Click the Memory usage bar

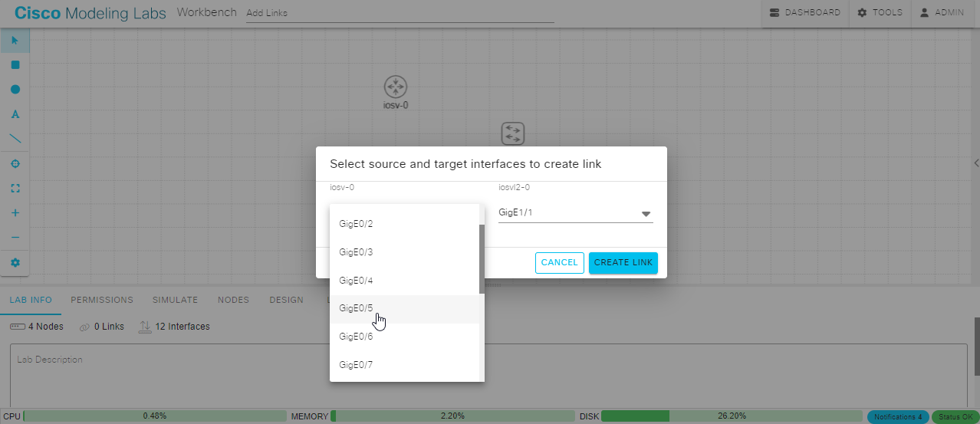[x=452, y=416]
